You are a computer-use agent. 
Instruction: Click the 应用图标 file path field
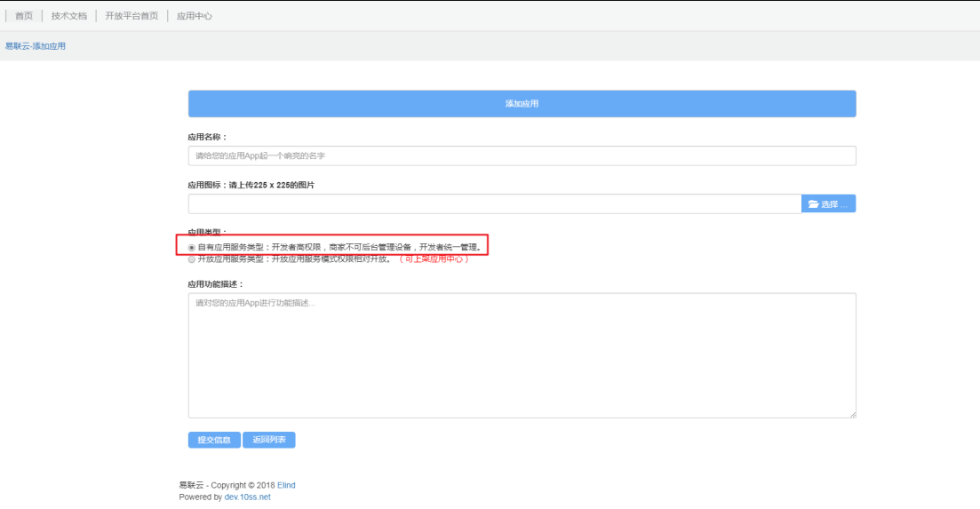pos(494,203)
